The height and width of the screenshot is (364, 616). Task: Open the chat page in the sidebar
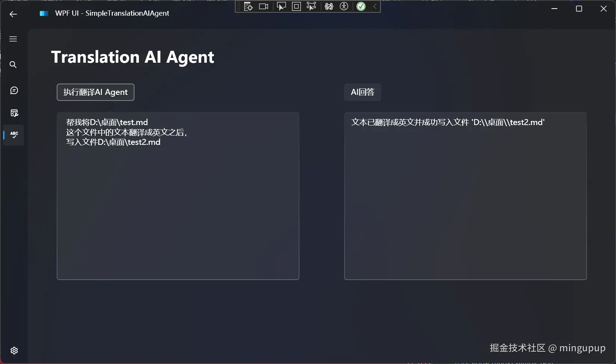14,90
